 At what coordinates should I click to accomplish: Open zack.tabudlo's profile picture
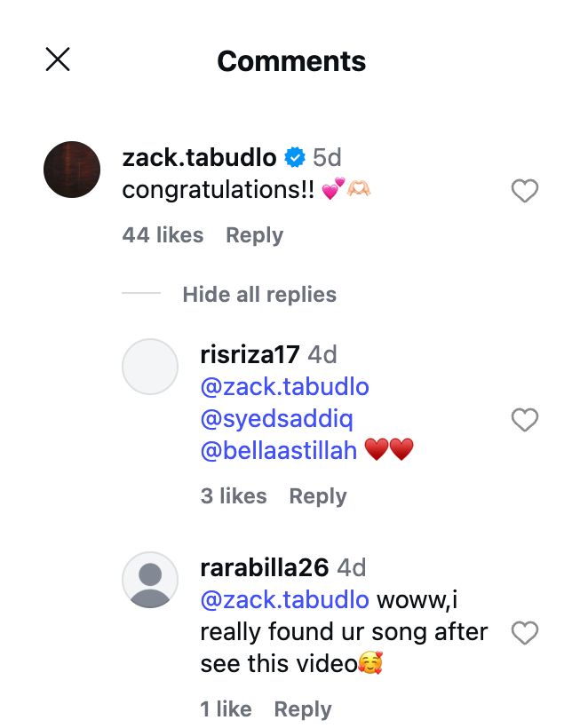[72, 170]
